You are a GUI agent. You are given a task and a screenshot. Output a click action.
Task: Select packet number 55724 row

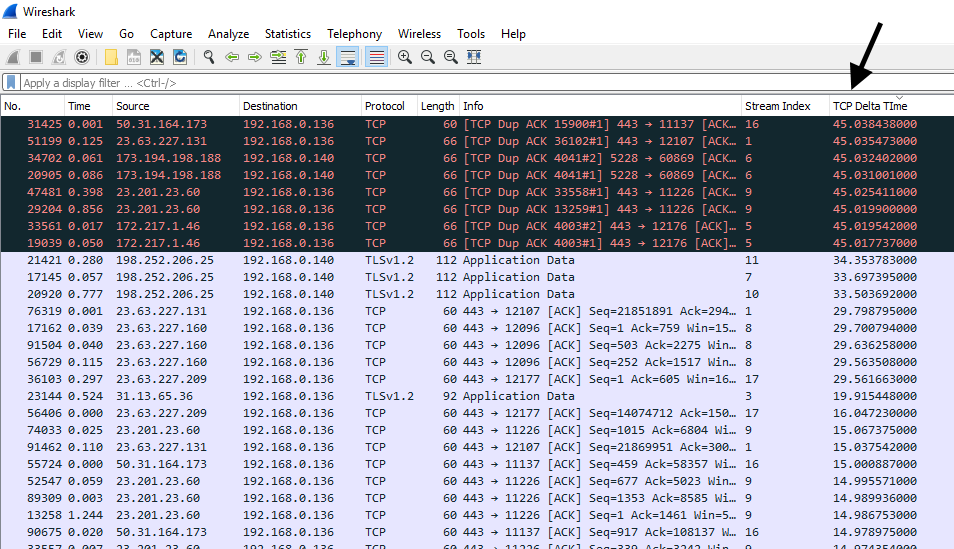(x=477, y=464)
